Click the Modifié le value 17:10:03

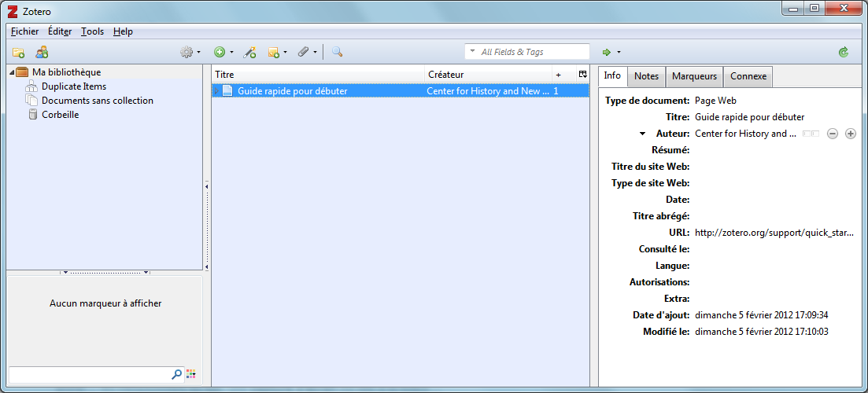point(761,332)
